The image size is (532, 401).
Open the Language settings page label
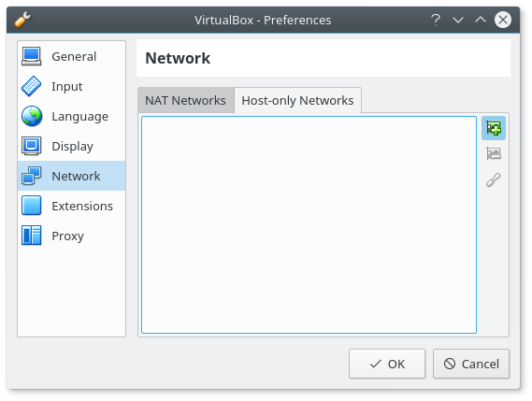pos(80,116)
